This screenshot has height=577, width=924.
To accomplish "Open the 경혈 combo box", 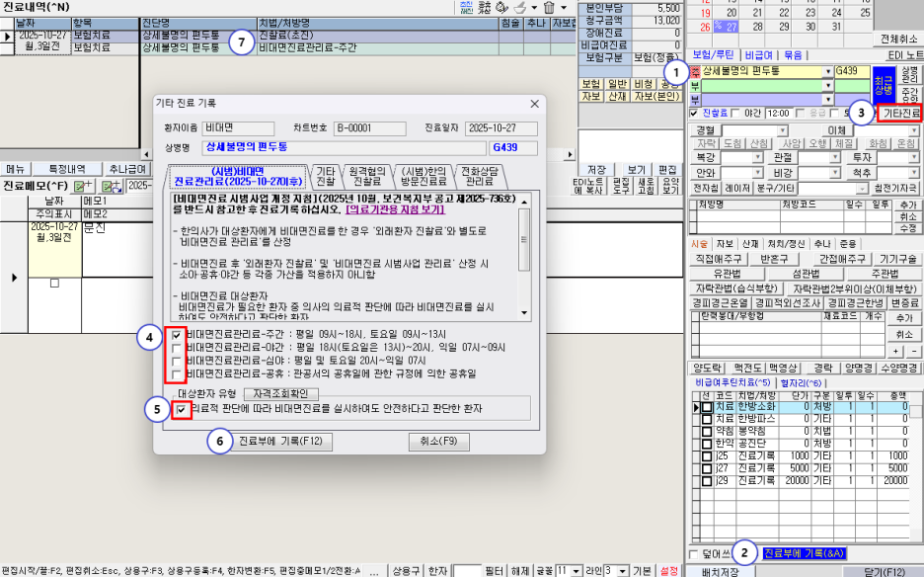I will click(755, 130).
